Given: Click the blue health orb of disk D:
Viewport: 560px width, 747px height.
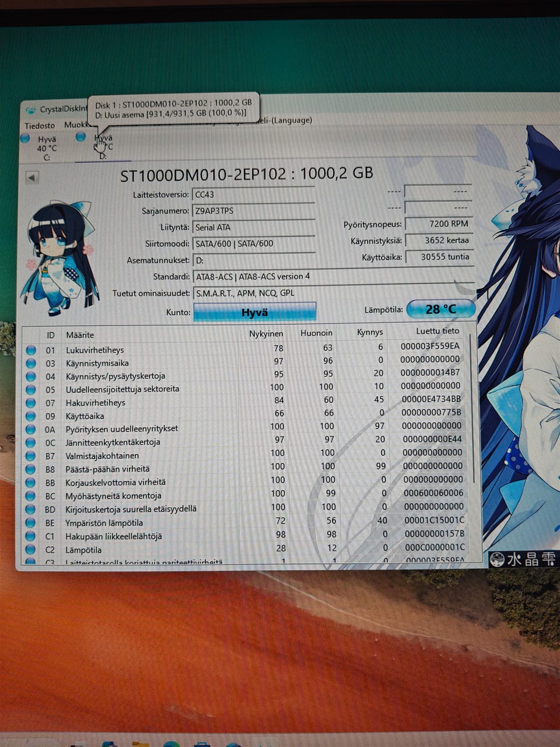Looking at the screenshot, I should 81,137.
